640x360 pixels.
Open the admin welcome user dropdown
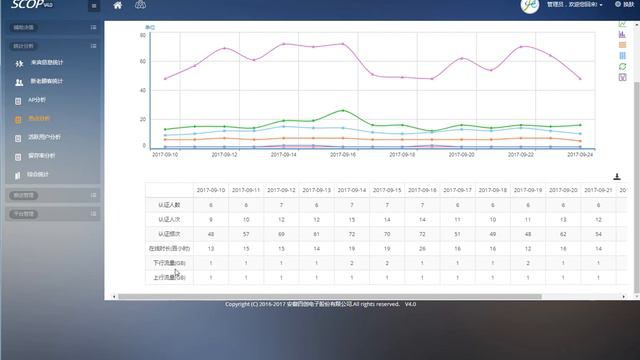(x=575, y=4)
